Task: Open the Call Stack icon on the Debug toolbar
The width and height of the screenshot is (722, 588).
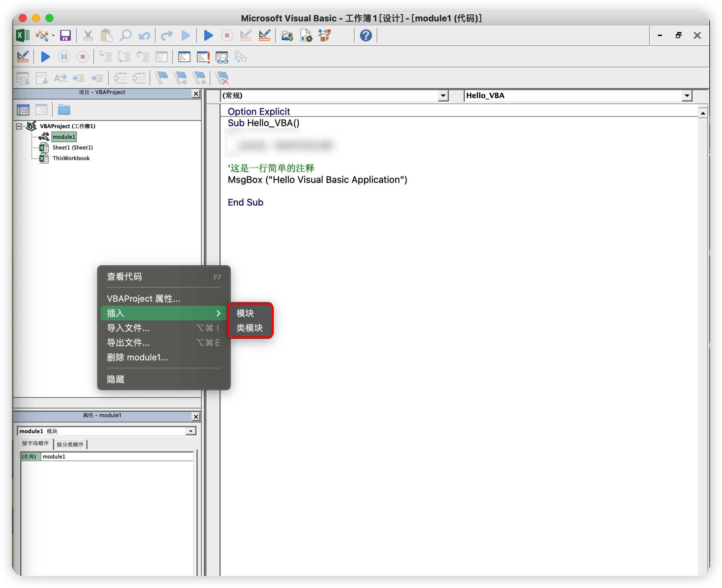Action: (240, 57)
